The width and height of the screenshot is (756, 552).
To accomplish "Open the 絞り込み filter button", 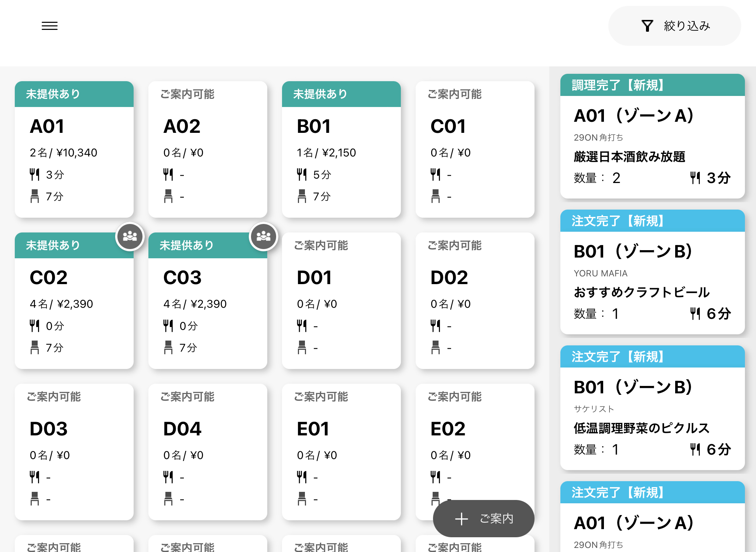I will (x=674, y=26).
